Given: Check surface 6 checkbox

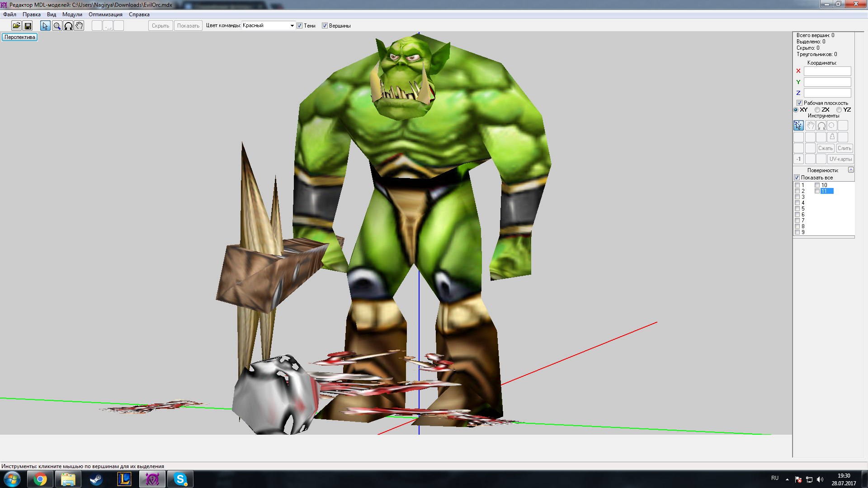Looking at the screenshot, I should 797,215.
